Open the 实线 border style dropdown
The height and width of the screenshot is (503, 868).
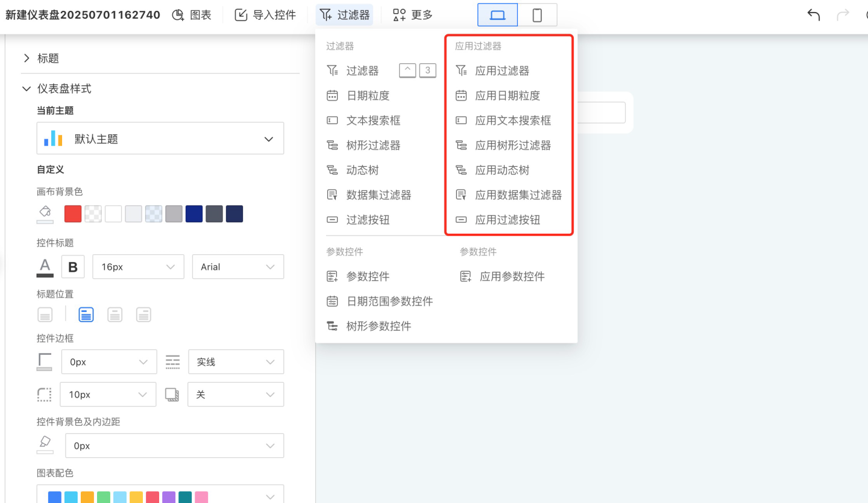point(236,362)
